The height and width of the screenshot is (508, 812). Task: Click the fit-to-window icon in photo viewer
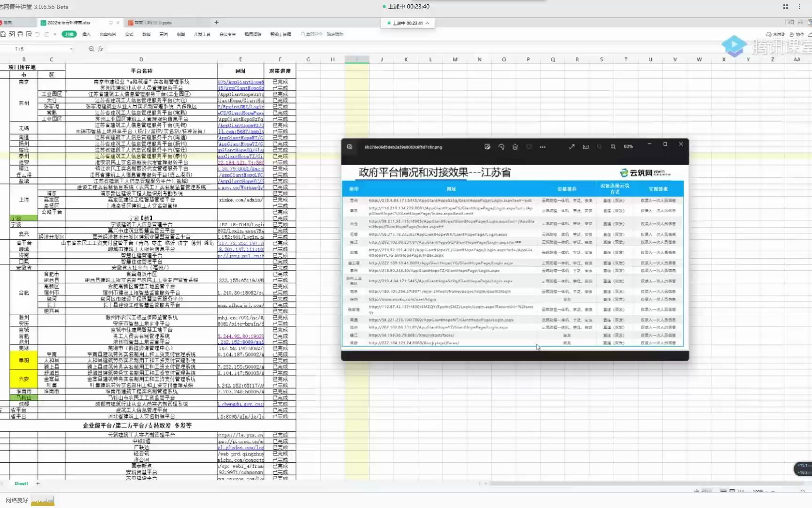pyautogui.click(x=586, y=147)
